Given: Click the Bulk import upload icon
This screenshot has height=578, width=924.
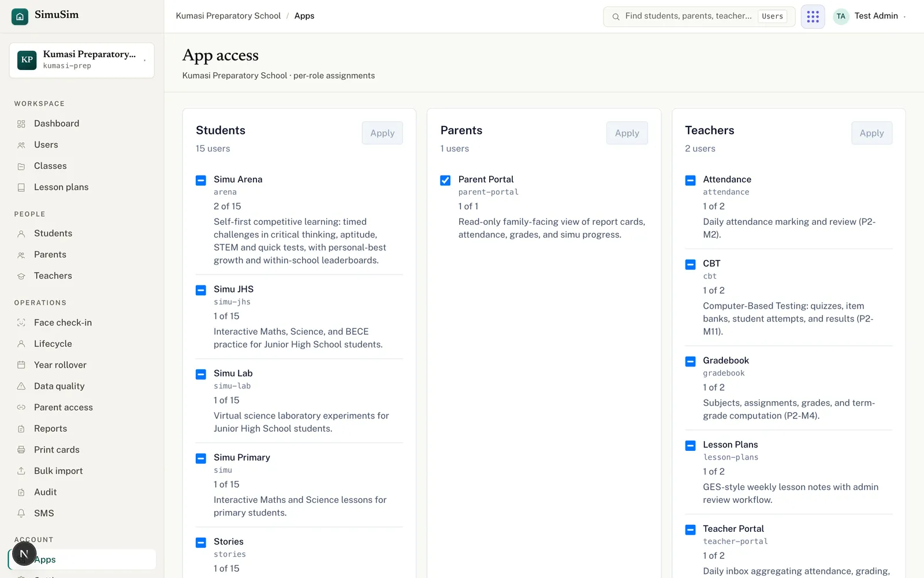Looking at the screenshot, I should point(21,471).
